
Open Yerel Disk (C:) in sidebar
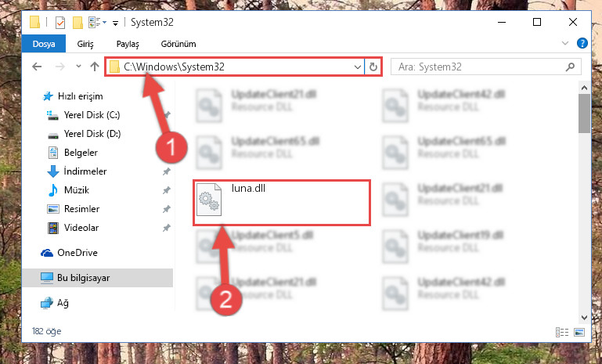click(92, 115)
